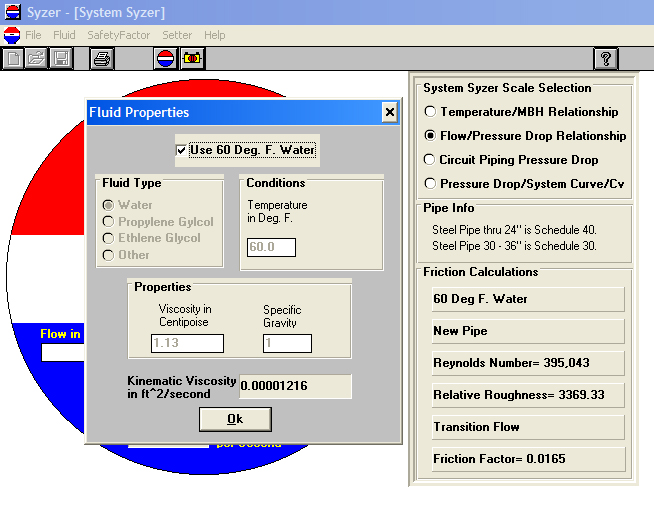Click the Ok button in Fluid Properties
Image resolution: width=654 pixels, height=510 pixels.
point(235,419)
